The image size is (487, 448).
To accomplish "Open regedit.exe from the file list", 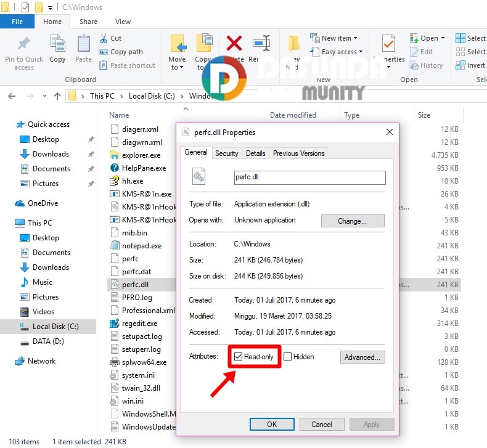I will point(139,324).
